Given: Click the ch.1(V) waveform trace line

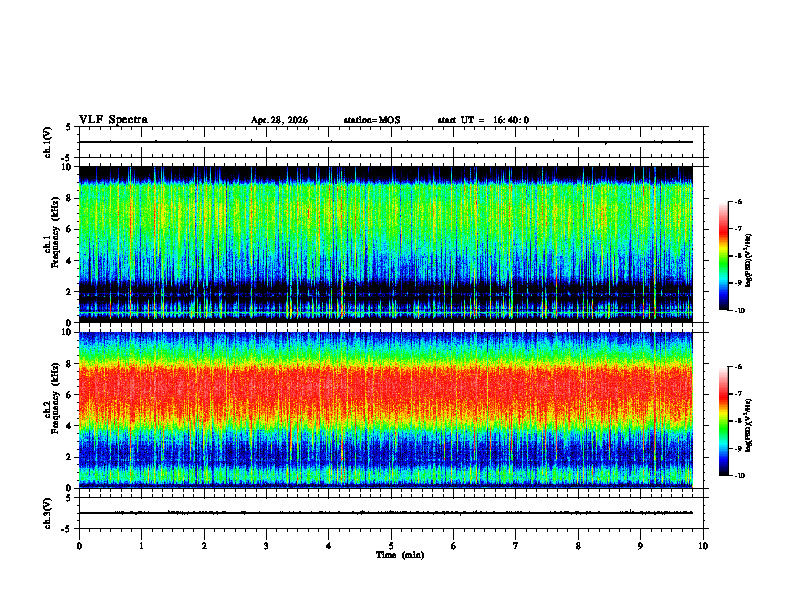Looking at the screenshot, I should click(x=385, y=142).
